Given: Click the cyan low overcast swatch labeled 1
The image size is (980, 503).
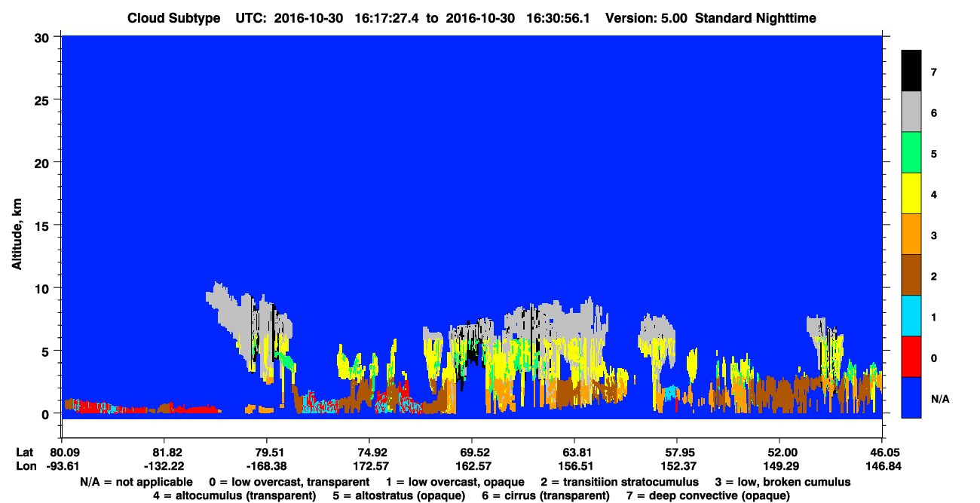Looking at the screenshot, I should [x=911, y=315].
